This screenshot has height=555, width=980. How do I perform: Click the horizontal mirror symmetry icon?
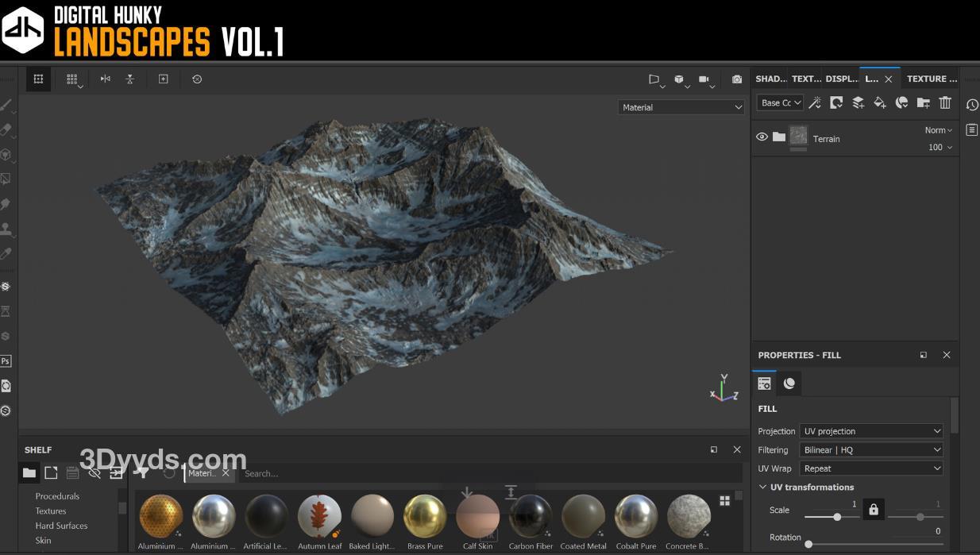pos(105,79)
